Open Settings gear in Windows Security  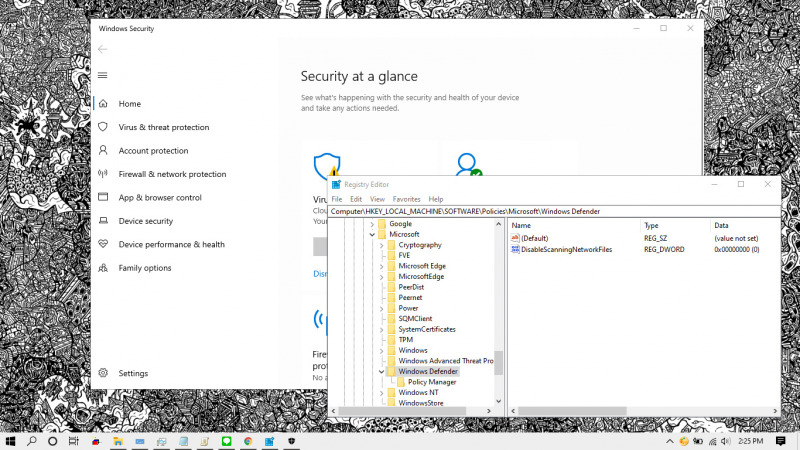click(103, 373)
